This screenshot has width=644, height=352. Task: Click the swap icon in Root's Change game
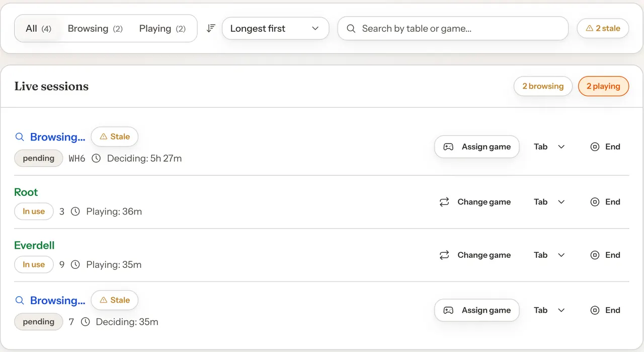tap(444, 202)
